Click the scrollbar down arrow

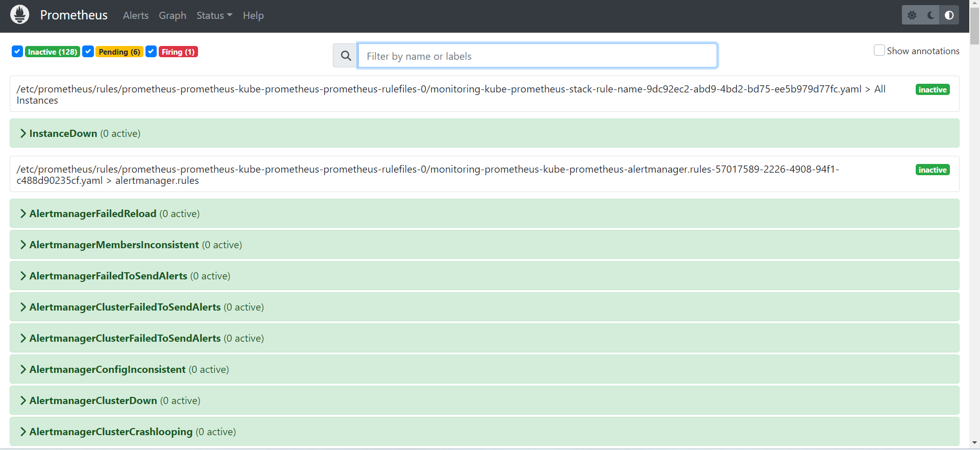tap(974, 443)
